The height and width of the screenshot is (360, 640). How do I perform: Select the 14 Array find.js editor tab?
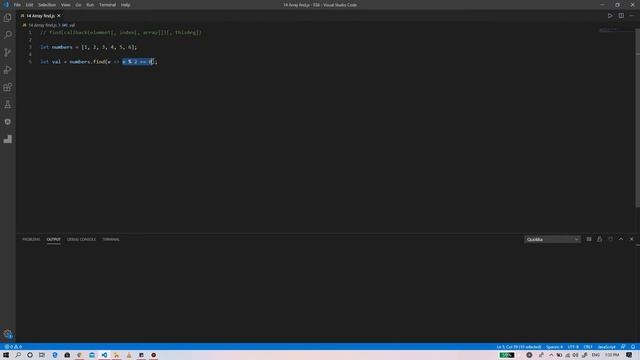40,16
